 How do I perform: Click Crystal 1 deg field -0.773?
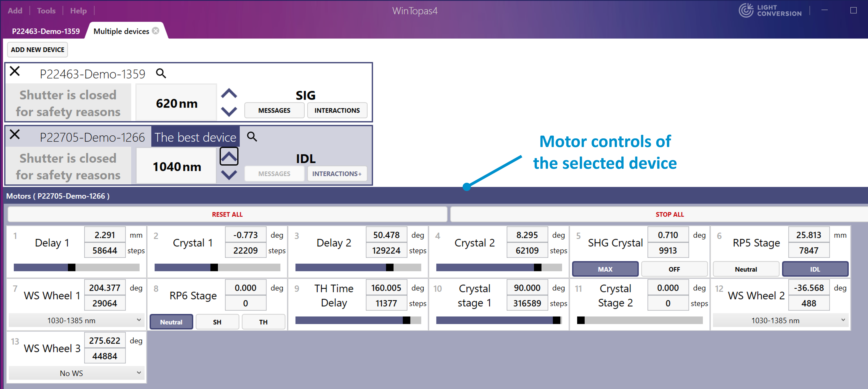tap(246, 235)
